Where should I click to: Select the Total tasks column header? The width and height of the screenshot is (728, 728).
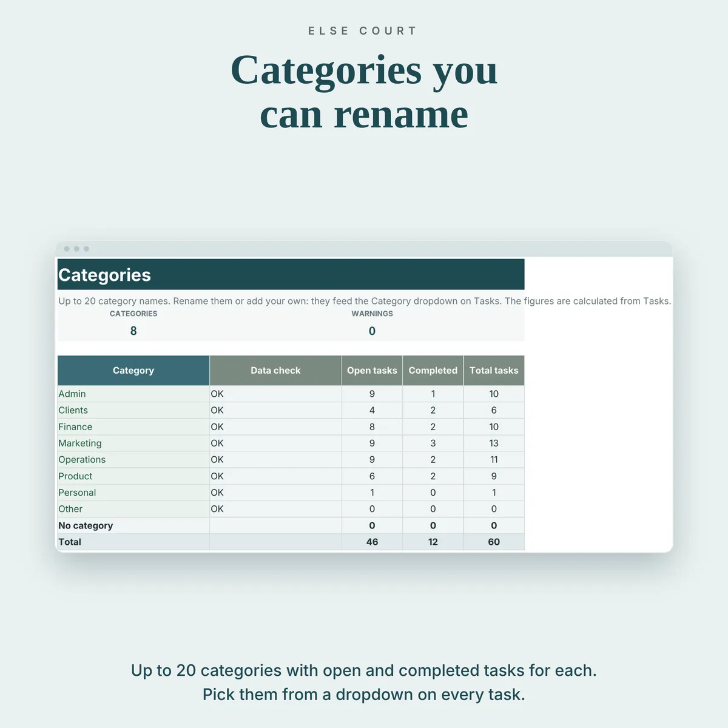click(494, 371)
